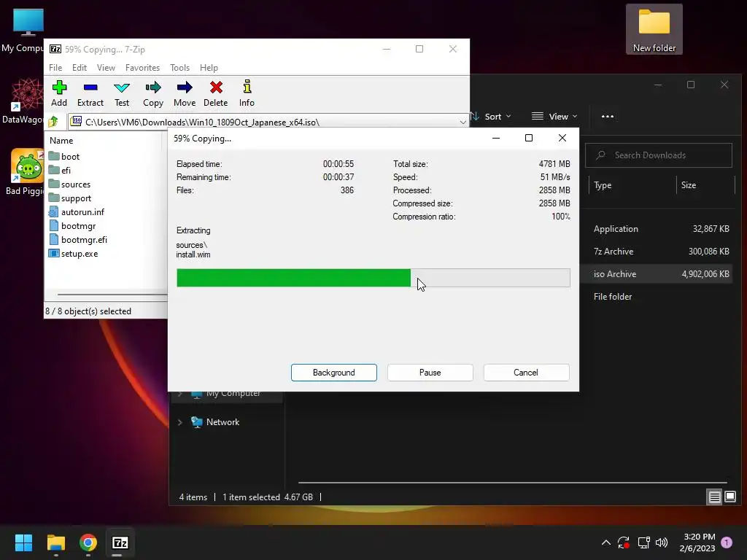
Task: Select the 7z Archive row in Explorer
Action: tap(657, 252)
